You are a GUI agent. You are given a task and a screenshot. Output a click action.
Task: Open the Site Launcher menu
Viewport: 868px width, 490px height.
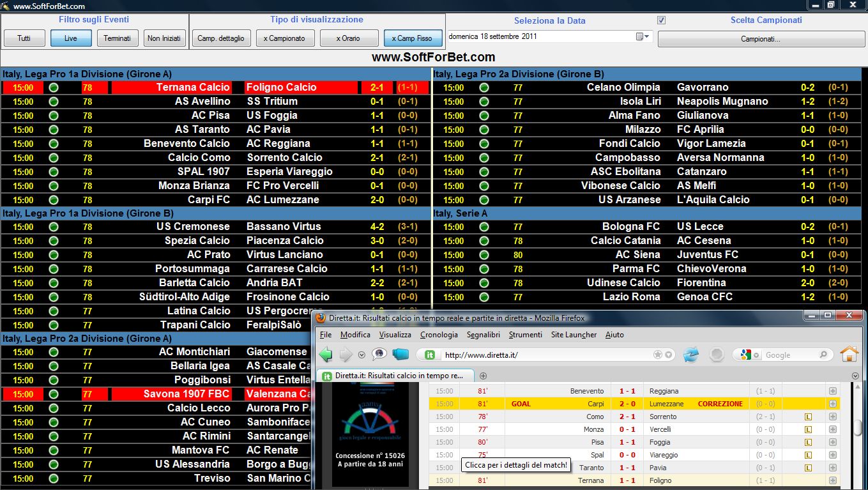(x=574, y=335)
